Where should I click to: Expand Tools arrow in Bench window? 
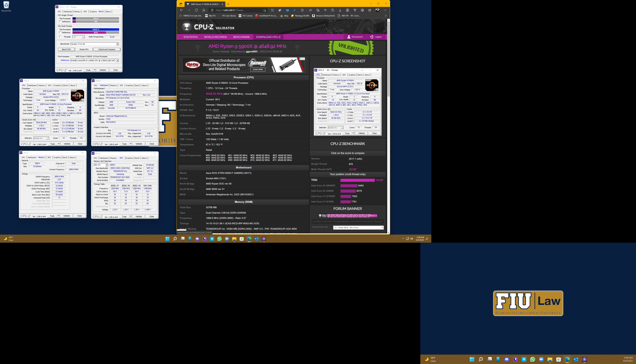pyautogui.click(x=94, y=70)
